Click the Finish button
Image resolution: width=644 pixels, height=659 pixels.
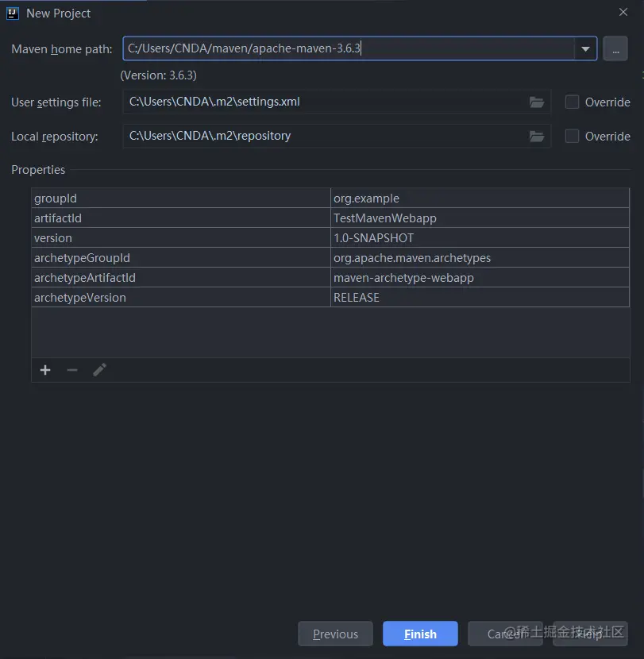tap(420, 634)
